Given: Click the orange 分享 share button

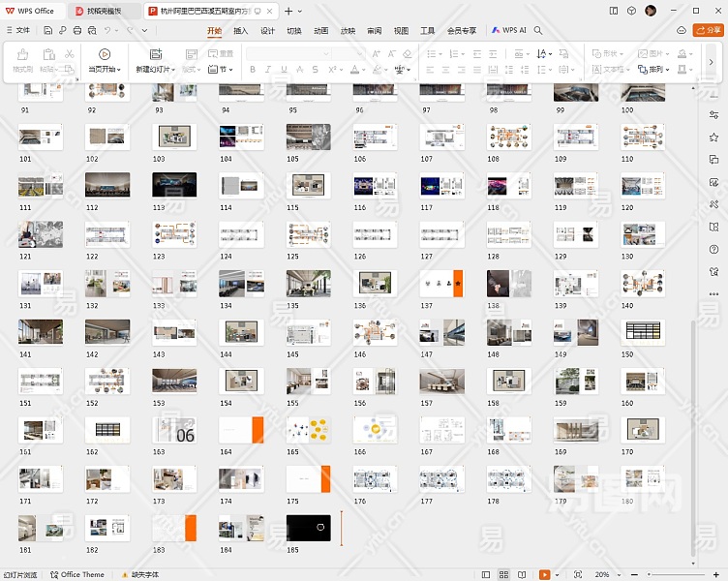Looking at the screenshot, I should coord(709,30).
